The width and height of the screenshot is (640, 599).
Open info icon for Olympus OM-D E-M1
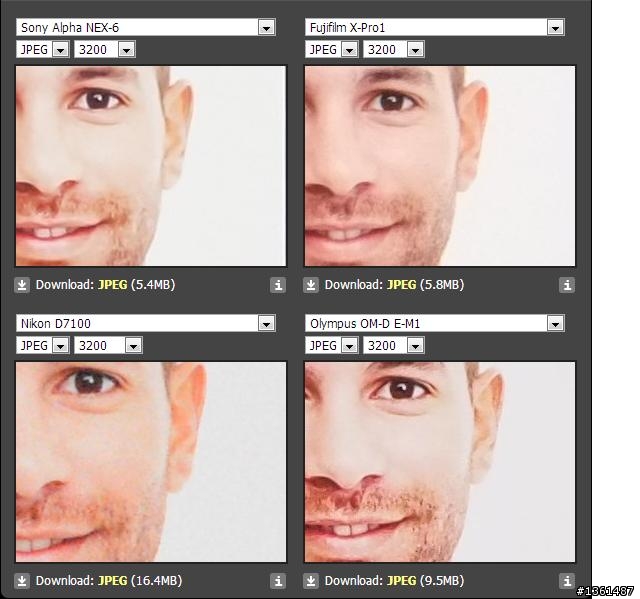[567, 581]
